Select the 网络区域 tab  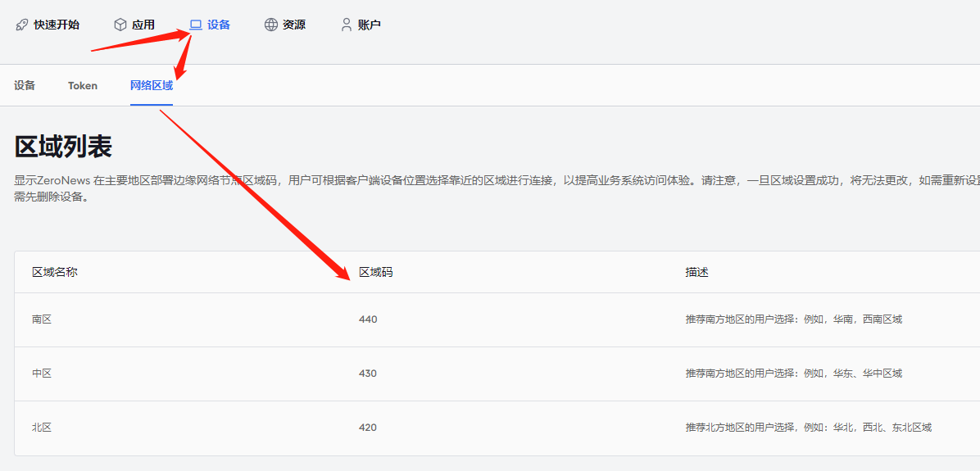pyautogui.click(x=152, y=85)
